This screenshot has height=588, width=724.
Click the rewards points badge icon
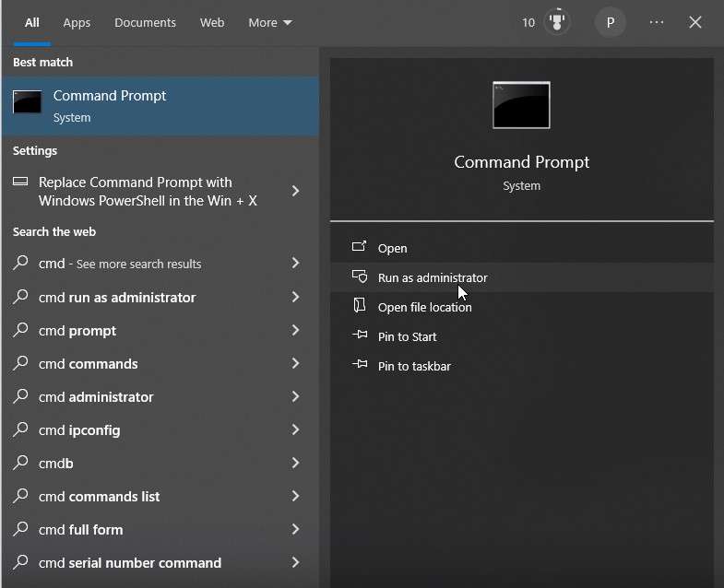click(557, 22)
